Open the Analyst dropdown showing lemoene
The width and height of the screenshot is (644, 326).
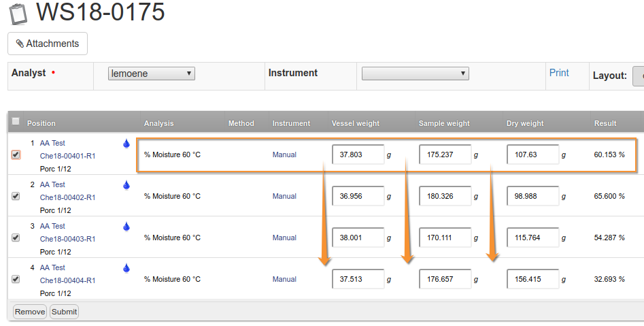coord(151,74)
